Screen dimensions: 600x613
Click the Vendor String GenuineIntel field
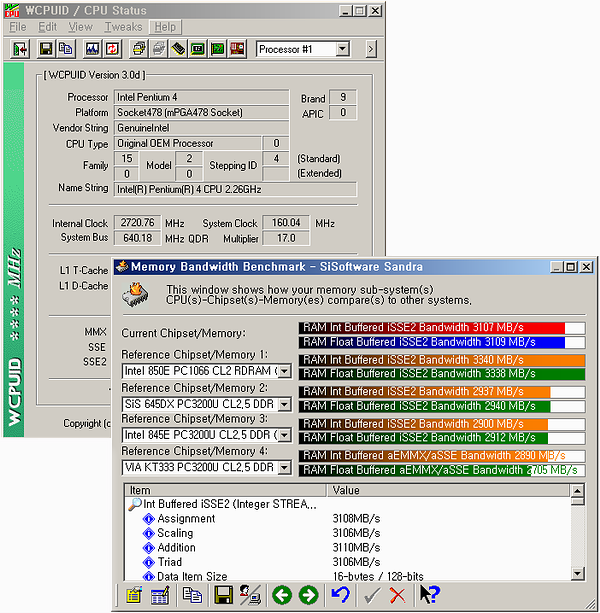click(201, 128)
